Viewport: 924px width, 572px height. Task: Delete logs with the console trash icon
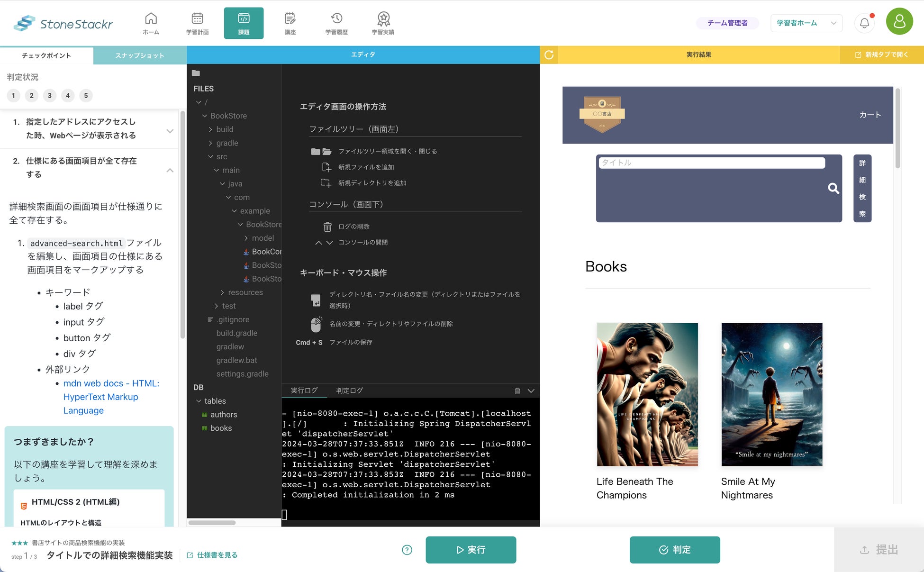[517, 391]
